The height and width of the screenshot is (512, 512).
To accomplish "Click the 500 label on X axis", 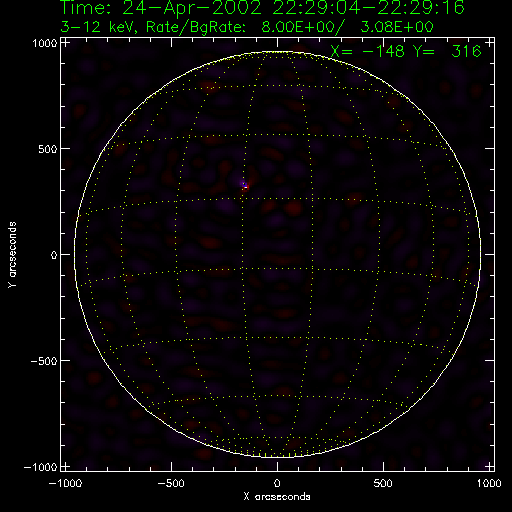I will 383,483.
